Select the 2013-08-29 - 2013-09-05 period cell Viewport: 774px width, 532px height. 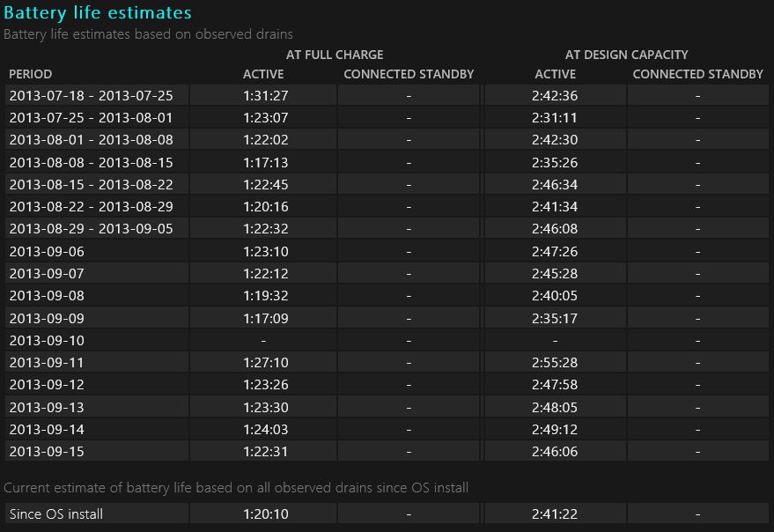point(92,229)
